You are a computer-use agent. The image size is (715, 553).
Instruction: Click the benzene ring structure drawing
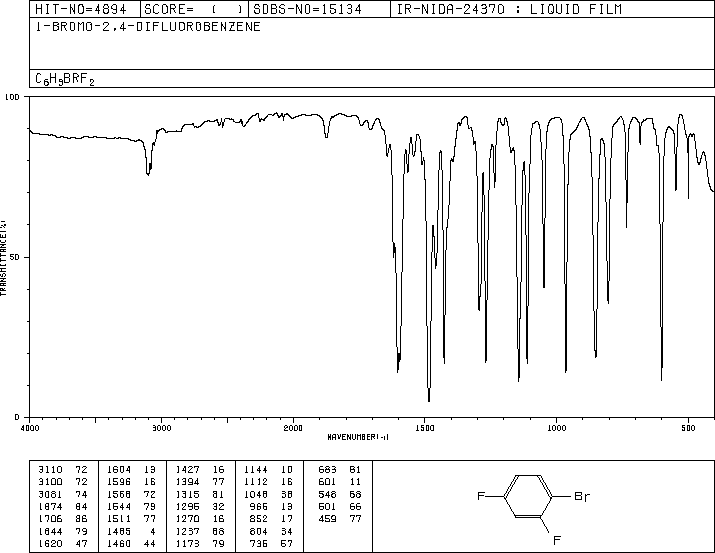(x=528, y=496)
